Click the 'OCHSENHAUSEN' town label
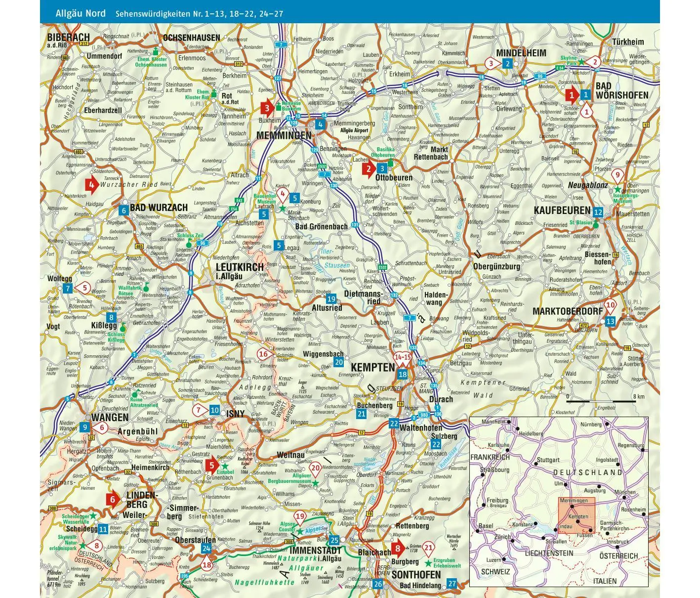Viewport: 700px width, 598px height. click(x=191, y=38)
